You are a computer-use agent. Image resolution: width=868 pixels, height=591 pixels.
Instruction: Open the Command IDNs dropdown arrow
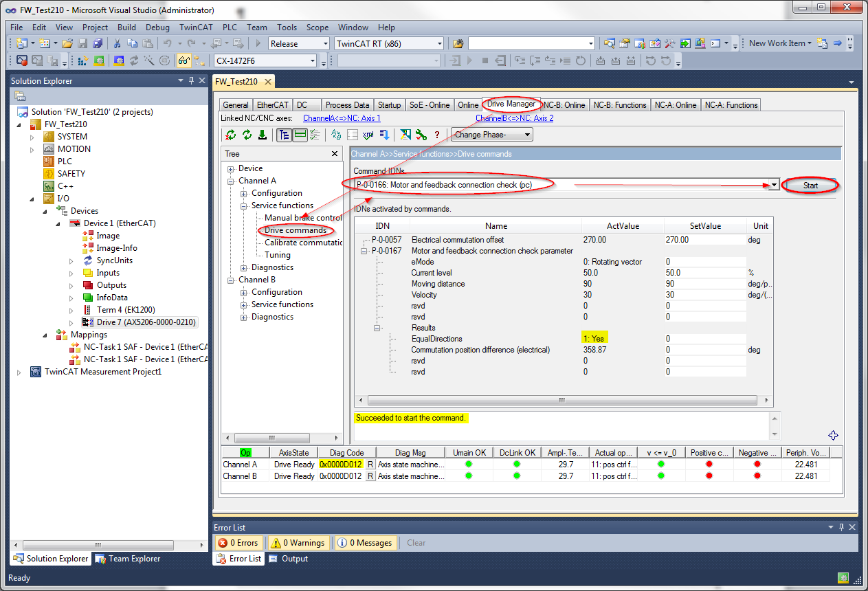click(774, 185)
